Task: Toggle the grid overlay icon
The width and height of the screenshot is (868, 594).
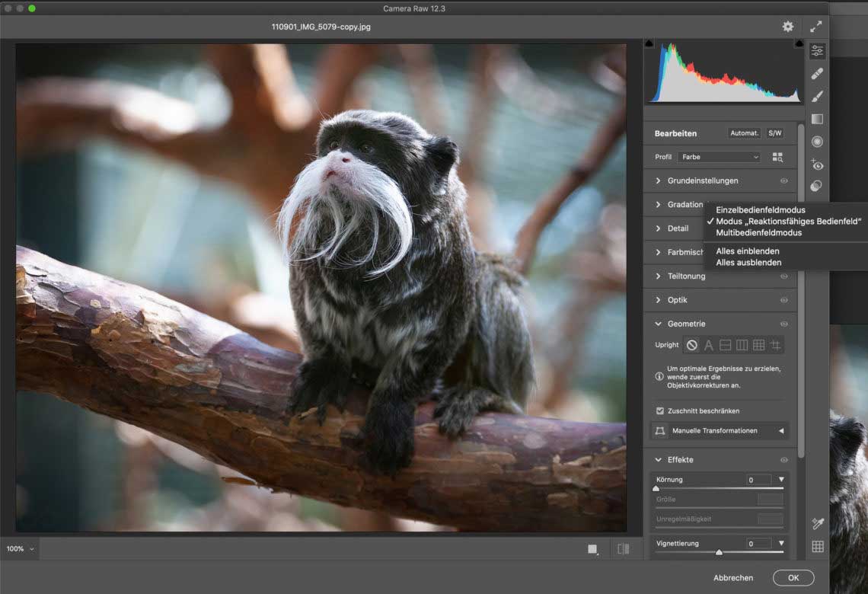Action: [818, 546]
